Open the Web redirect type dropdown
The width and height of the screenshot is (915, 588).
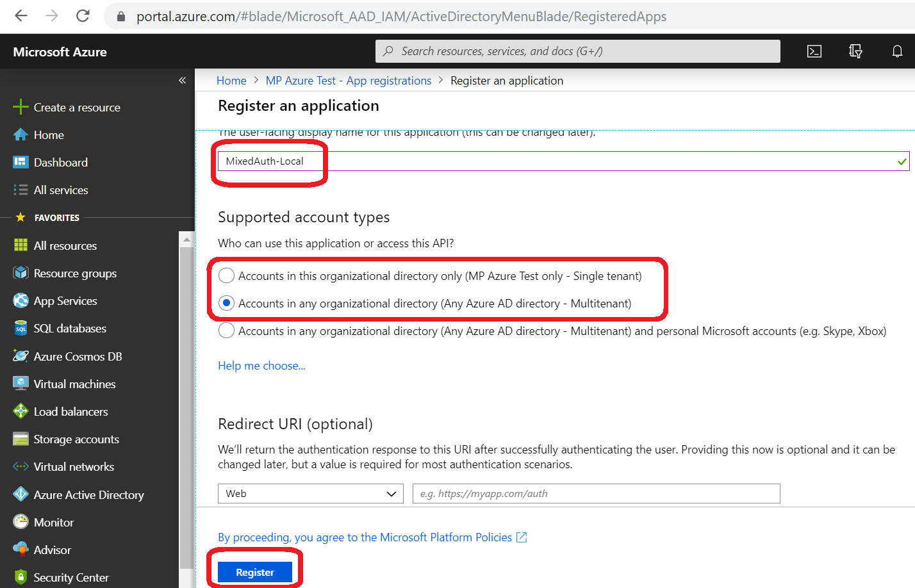click(310, 494)
